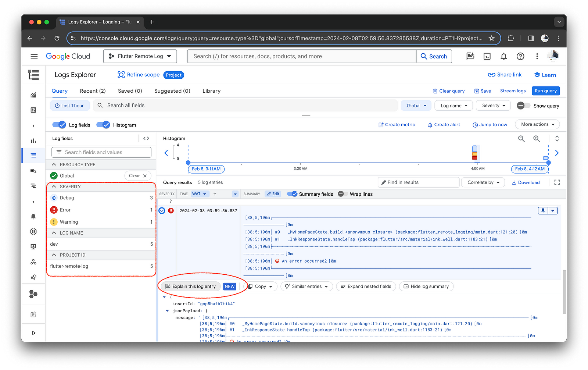Open the WAT timezone dropdown
This screenshot has width=588, height=370.
pyautogui.click(x=200, y=194)
